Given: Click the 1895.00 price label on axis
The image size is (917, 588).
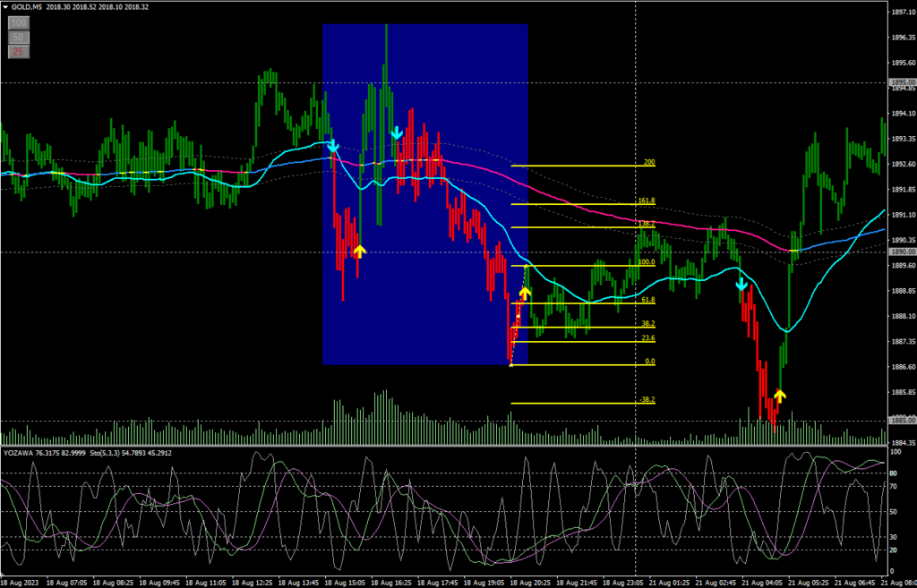Looking at the screenshot, I should pos(902,82).
